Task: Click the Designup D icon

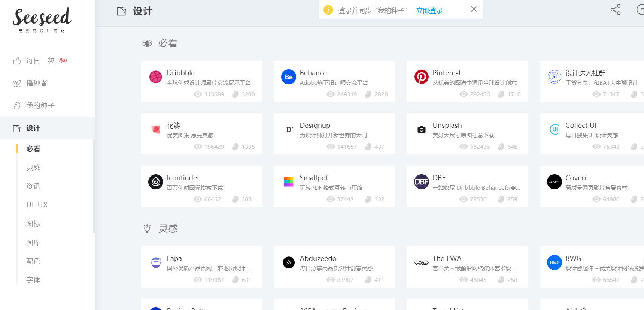Action: tap(289, 129)
